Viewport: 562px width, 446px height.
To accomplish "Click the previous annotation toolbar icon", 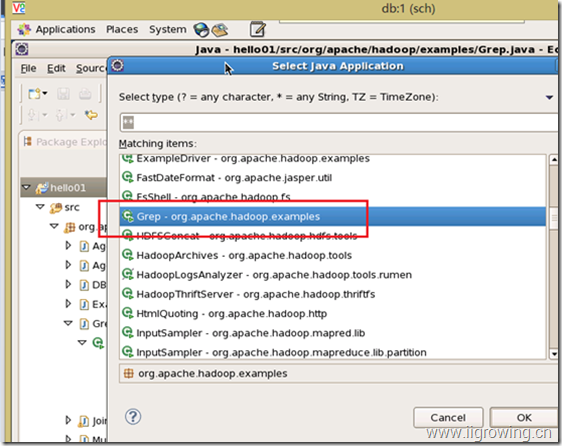I will click(59, 115).
